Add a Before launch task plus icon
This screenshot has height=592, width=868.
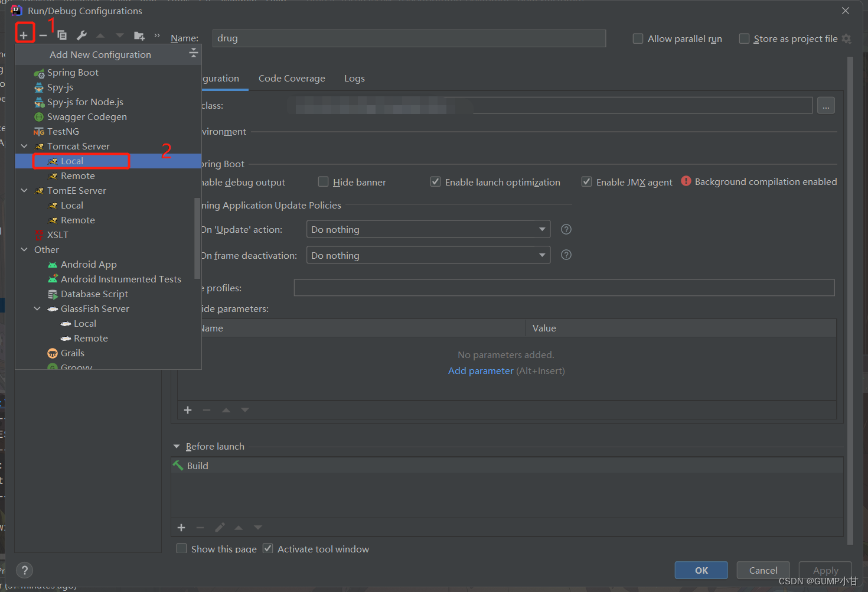pos(181,528)
